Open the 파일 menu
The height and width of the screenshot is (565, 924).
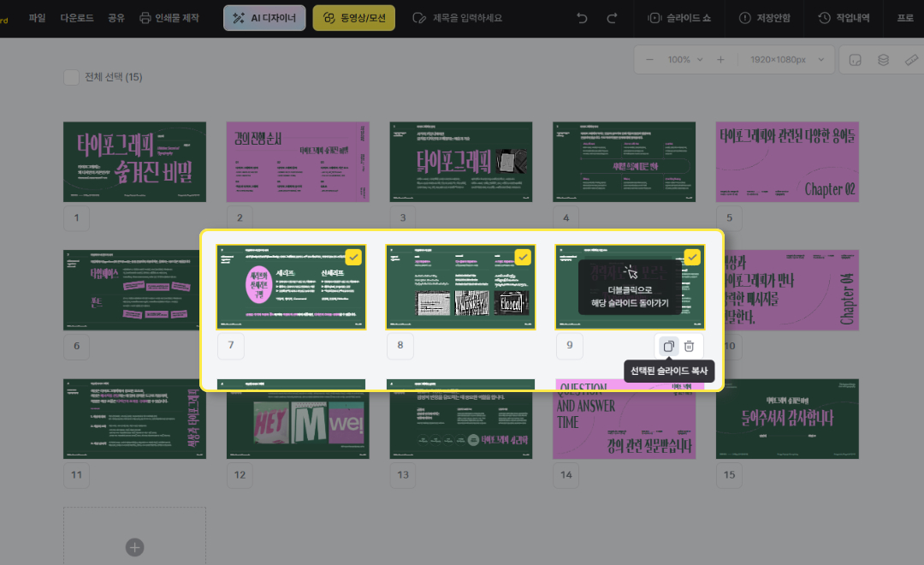tap(38, 18)
